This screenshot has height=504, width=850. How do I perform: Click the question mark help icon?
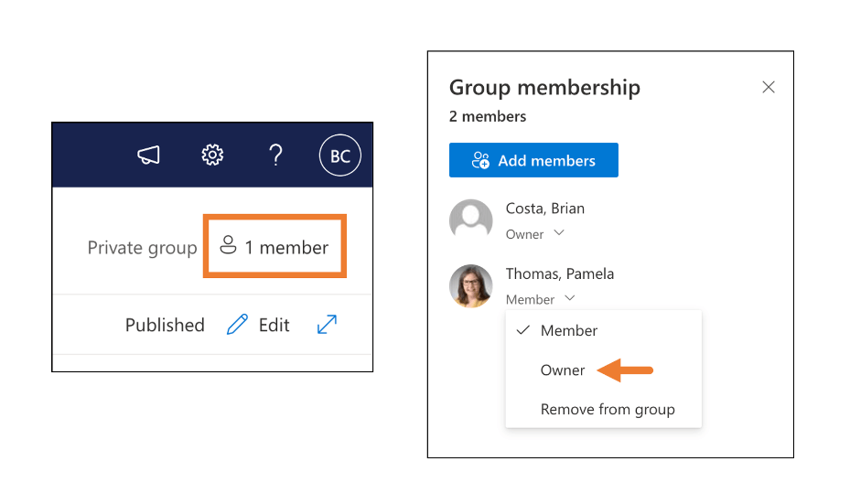[x=275, y=155]
